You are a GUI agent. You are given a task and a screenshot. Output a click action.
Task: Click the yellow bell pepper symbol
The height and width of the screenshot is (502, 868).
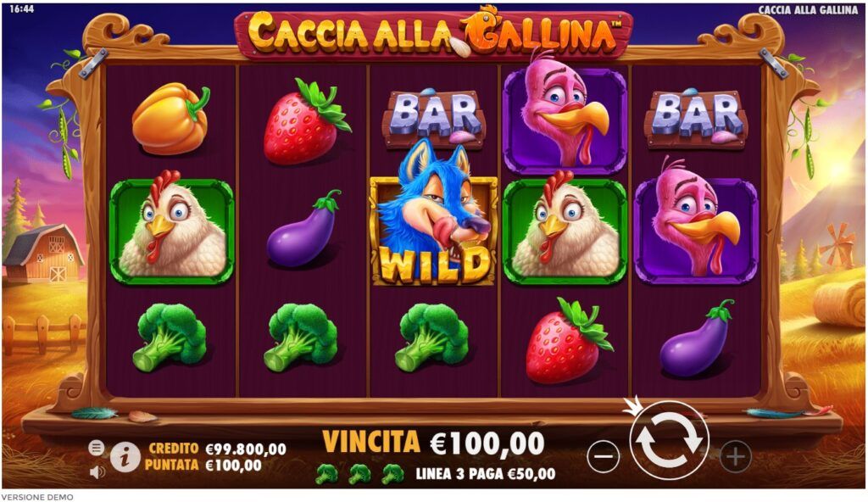171,118
